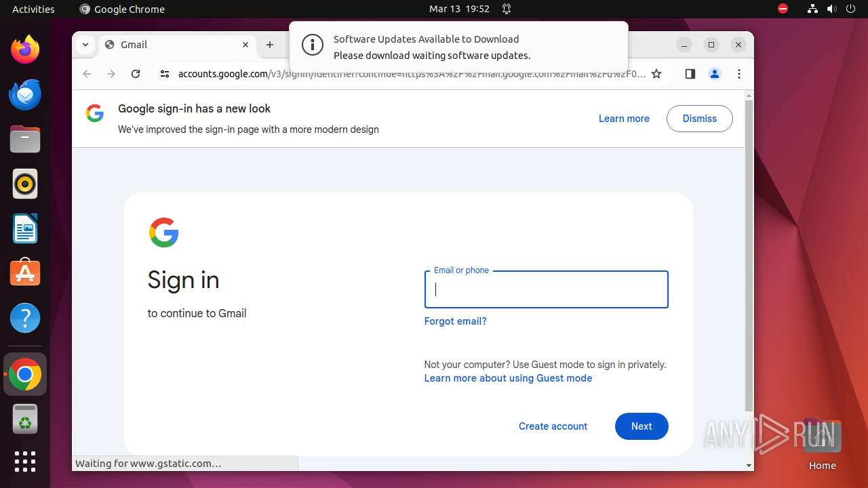Maximize the Chrome window

click(711, 45)
